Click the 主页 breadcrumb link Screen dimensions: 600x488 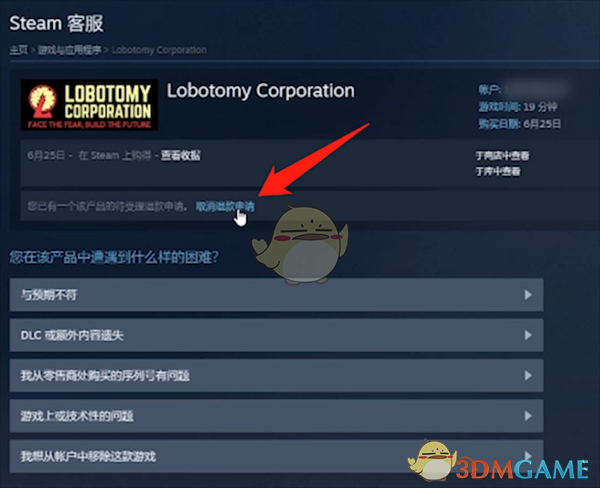[18, 50]
